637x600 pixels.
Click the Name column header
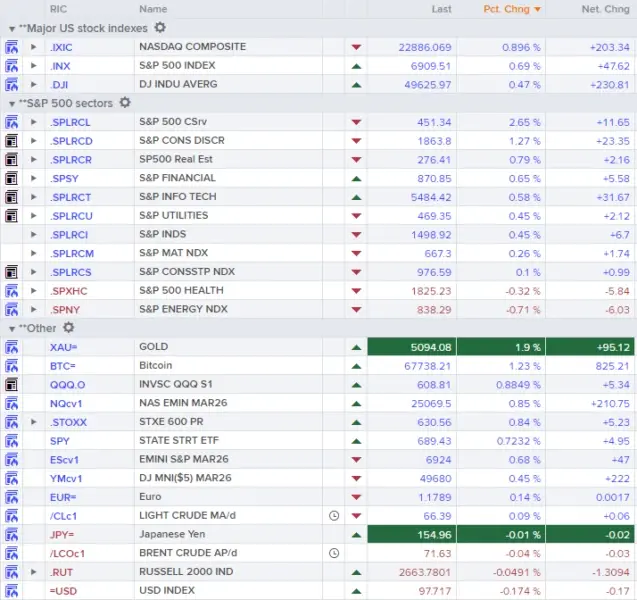(153, 9)
